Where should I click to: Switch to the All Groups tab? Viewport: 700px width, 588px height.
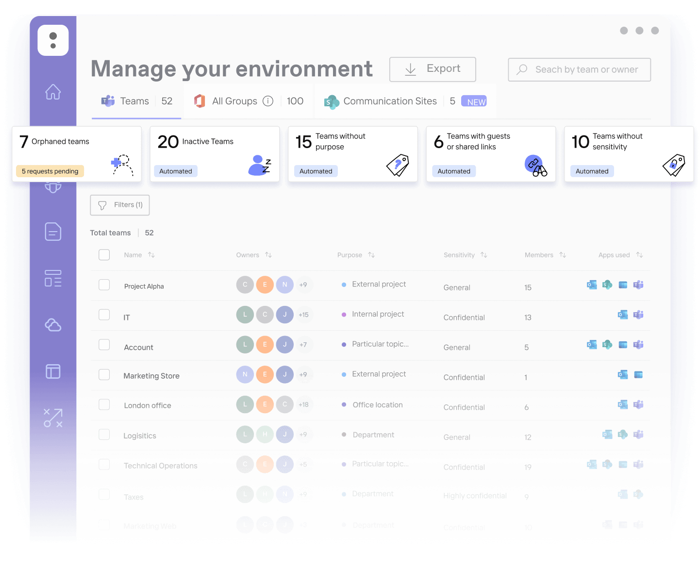pos(249,101)
